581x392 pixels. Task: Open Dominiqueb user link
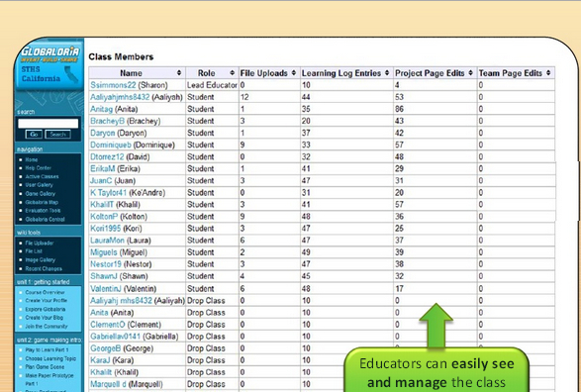(x=111, y=145)
